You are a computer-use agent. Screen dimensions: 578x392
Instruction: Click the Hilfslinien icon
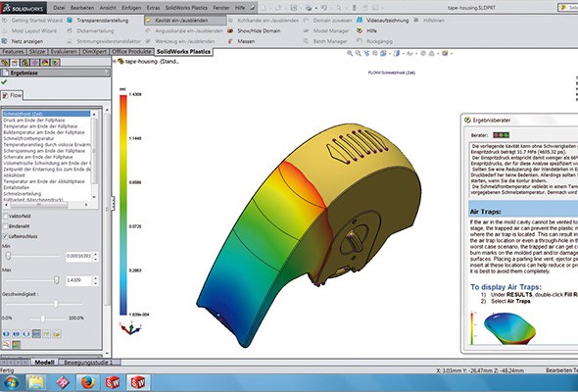click(416, 21)
